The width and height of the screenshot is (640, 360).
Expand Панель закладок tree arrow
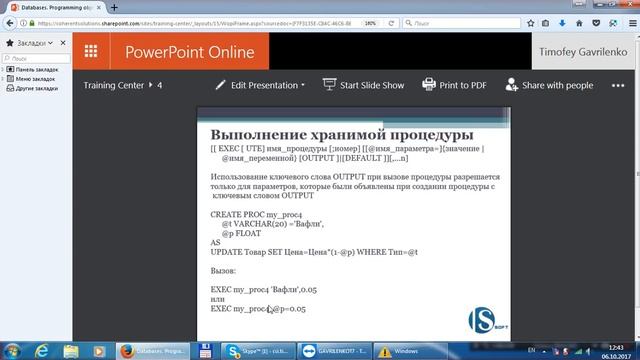pyautogui.click(x=3, y=69)
